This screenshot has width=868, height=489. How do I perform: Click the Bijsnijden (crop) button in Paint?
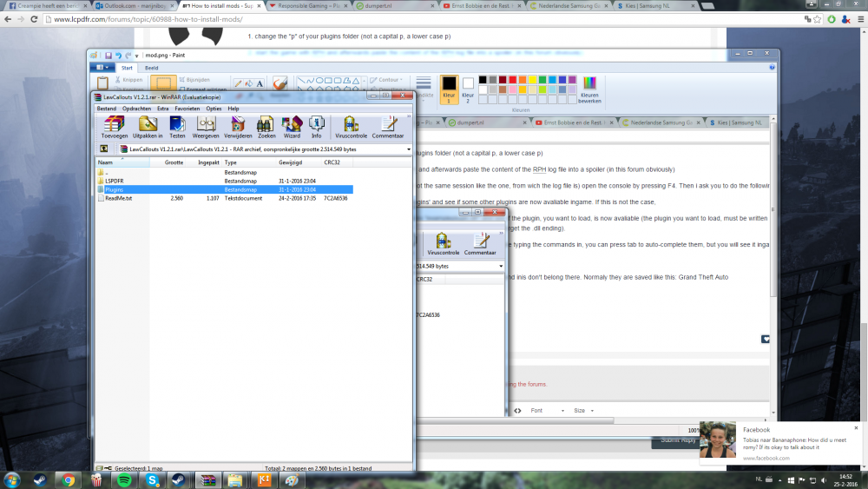[x=194, y=80]
